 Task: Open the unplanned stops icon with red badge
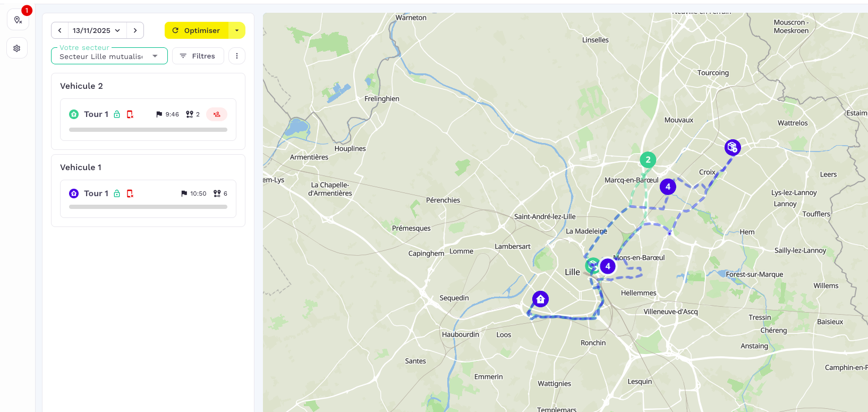[x=18, y=20]
